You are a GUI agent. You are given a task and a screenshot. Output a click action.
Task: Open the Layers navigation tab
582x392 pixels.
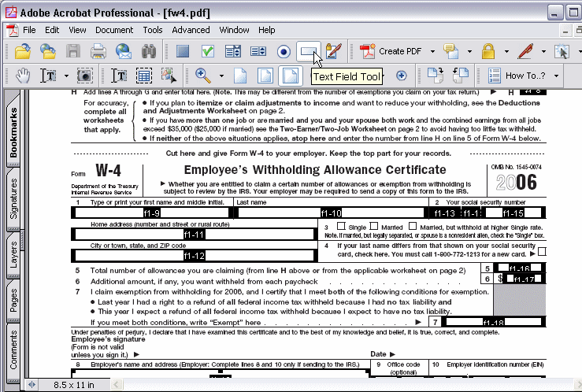click(13, 255)
